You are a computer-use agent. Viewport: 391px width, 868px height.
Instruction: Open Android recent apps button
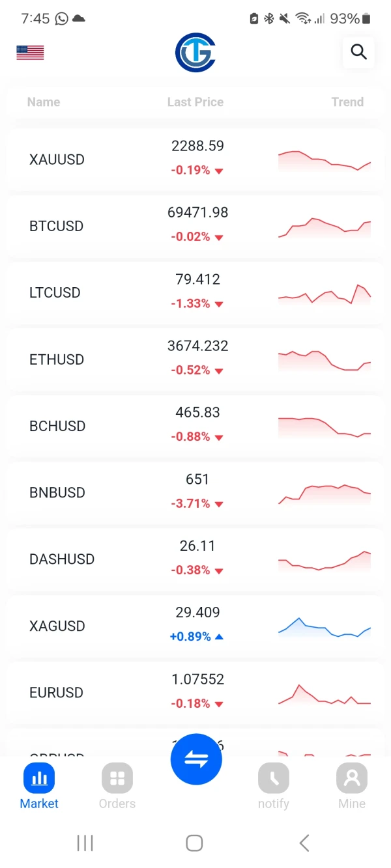click(85, 843)
